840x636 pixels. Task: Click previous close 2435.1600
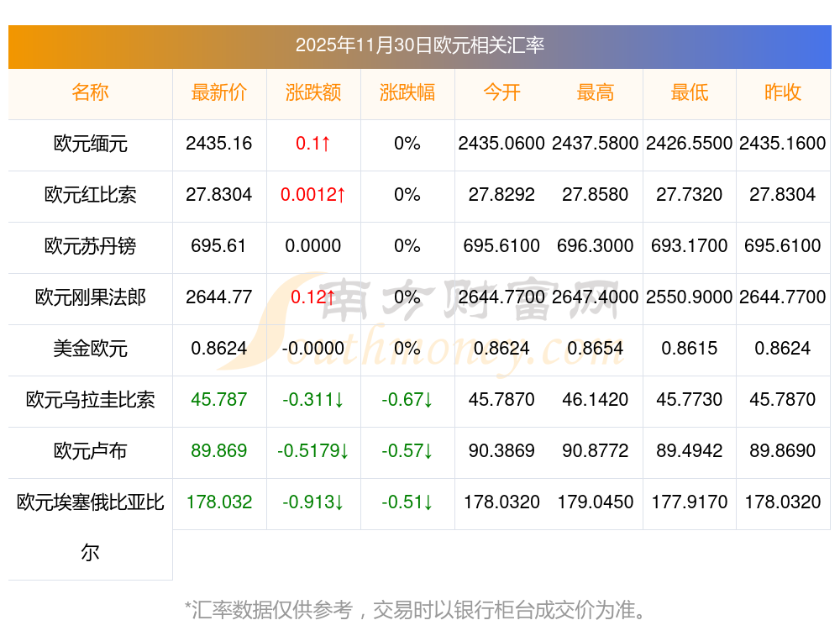tap(783, 144)
